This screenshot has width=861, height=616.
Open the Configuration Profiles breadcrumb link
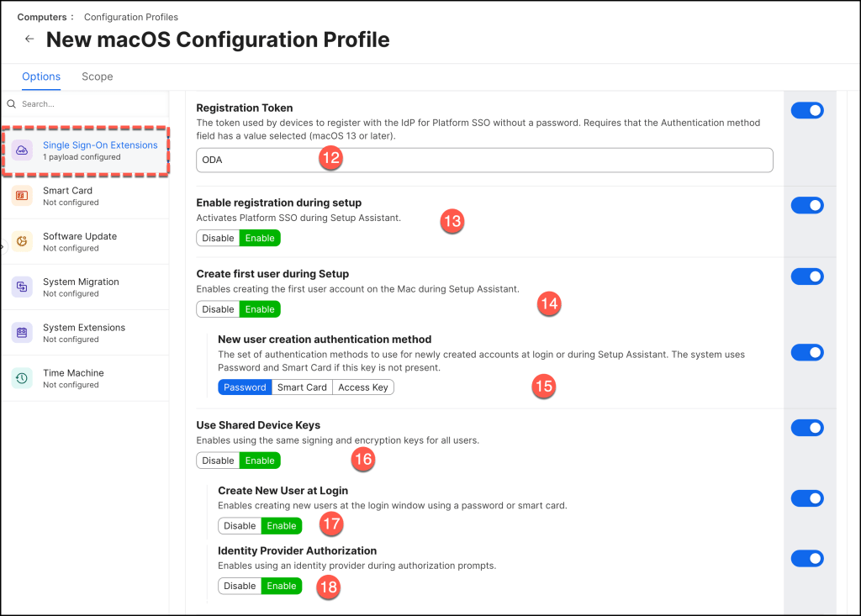[130, 17]
